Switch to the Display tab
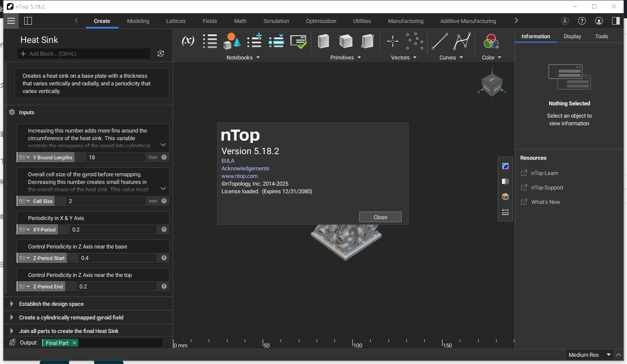This screenshot has width=627, height=364. pos(572,36)
